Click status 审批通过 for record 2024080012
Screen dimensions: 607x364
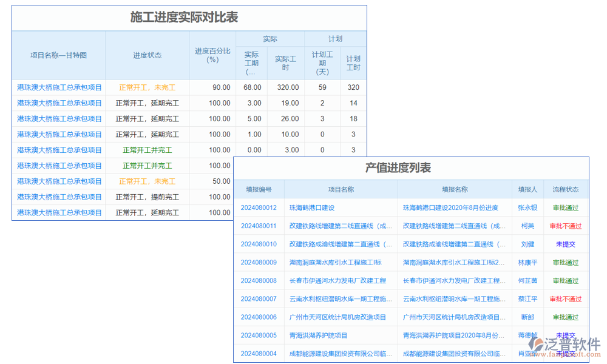pyautogui.click(x=566, y=207)
